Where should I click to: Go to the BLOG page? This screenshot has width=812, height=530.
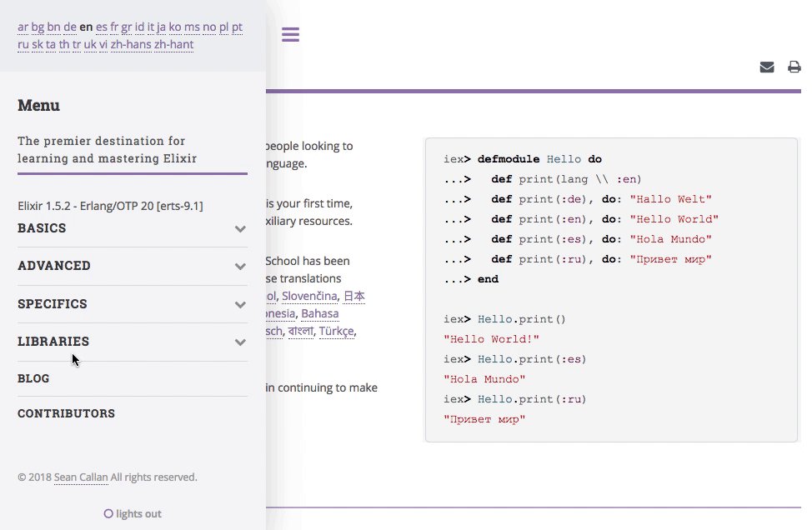tap(33, 378)
